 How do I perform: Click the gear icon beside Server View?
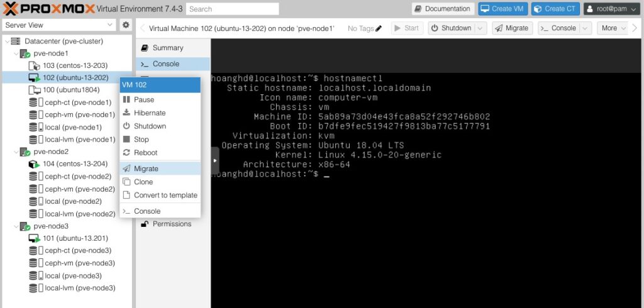(x=126, y=25)
